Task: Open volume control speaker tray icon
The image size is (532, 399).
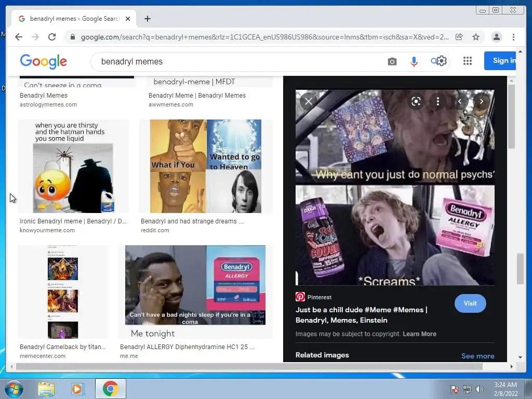Action: [x=480, y=389]
